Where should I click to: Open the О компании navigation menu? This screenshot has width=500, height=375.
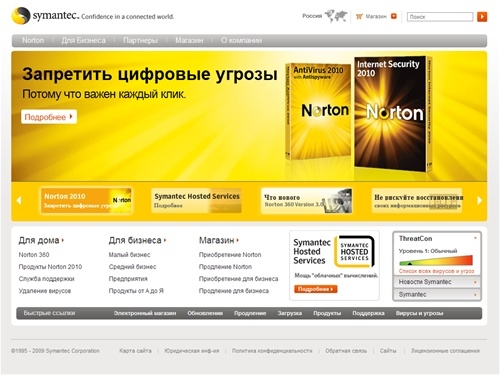(241, 40)
